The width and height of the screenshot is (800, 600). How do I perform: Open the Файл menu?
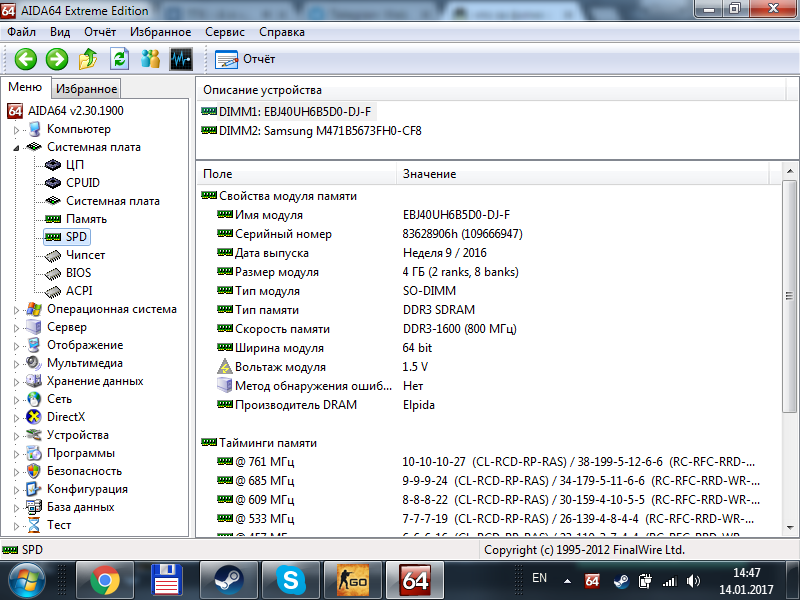pyautogui.click(x=21, y=32)
